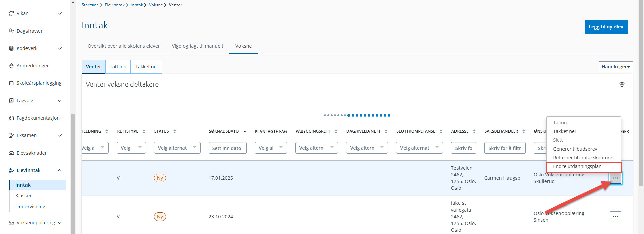Collapse the Elevinntak menu chevron

(60, 170)
